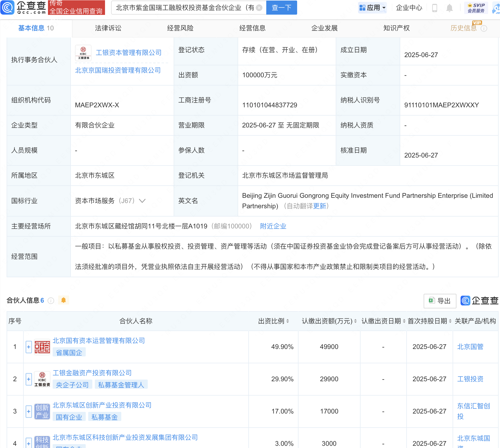This screenshot has width=500, height=448.
Task: Click the 合伙人名称 column header
Action: 136,321
